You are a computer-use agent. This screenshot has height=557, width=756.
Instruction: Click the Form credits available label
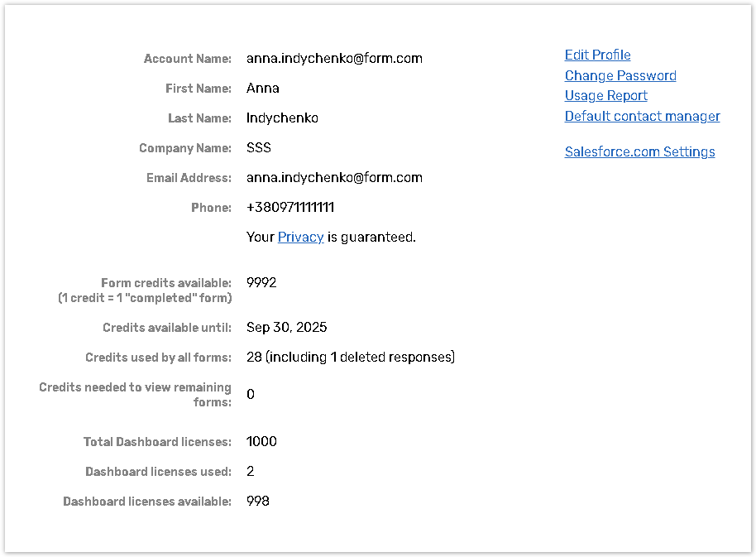[165, 283]
